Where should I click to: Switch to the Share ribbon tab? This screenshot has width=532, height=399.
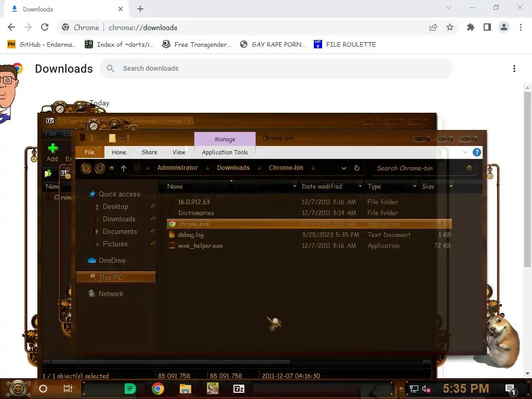coord(149,152)
